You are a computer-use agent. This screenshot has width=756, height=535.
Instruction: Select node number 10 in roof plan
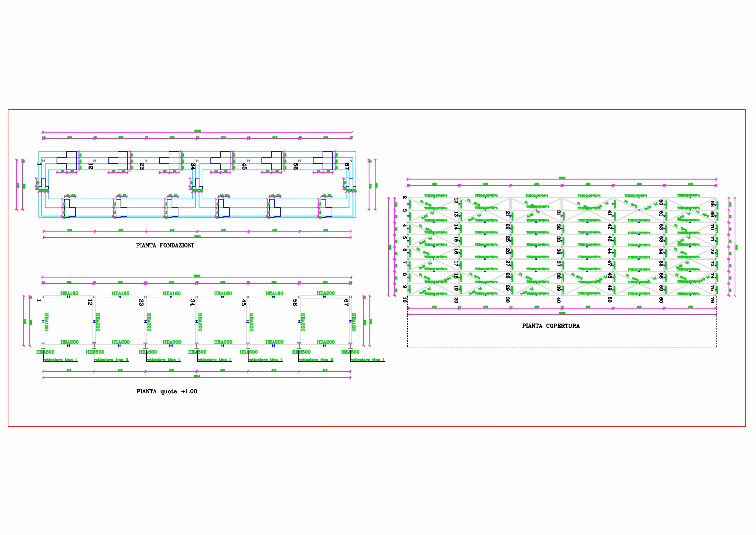tap(405, 300)
